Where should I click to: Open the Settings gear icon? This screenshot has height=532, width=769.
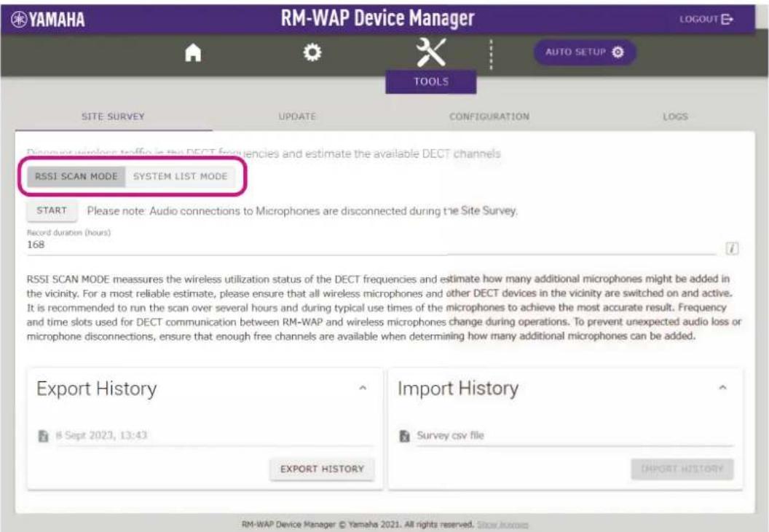[312, 52]
